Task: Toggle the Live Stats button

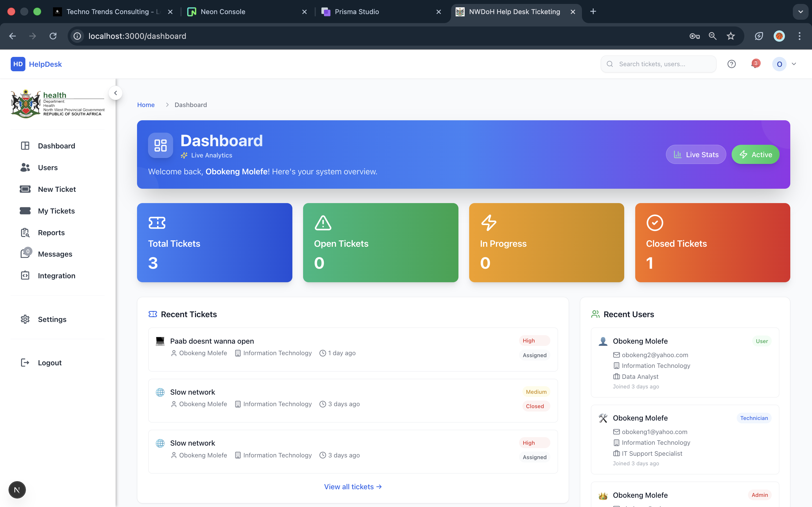Action: (x=696, y=155)
